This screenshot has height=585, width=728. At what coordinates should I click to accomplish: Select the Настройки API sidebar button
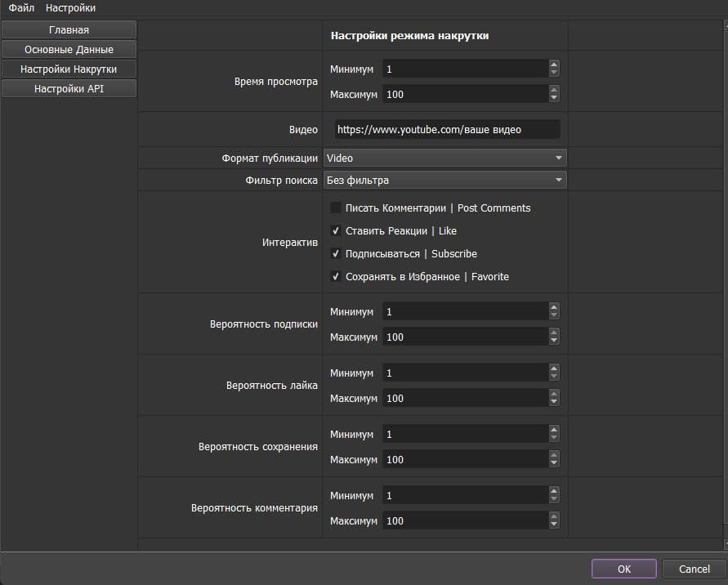coord(69,89)
